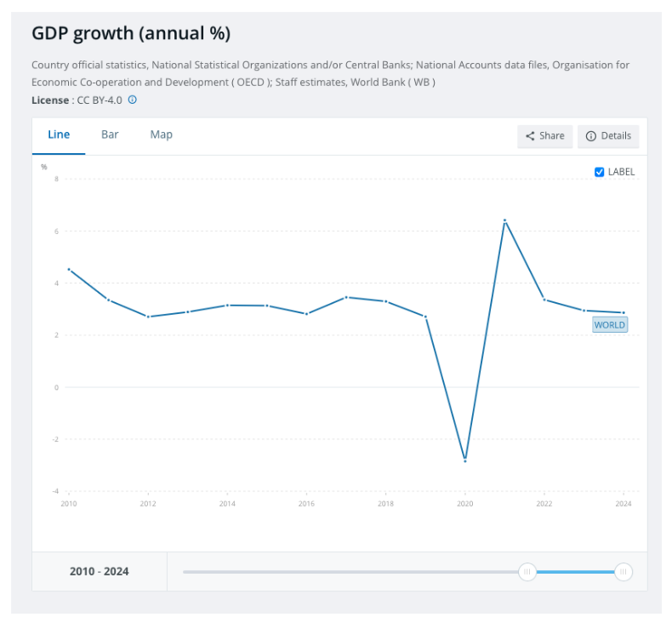
Task: Click the WORLD series label on the chart
Action: pyautogui.click(x=610, y=325)
